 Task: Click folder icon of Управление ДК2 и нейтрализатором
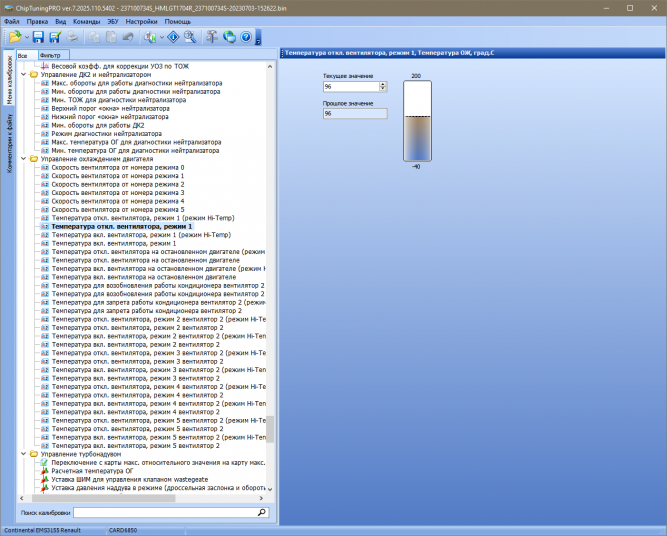pos(34,74)
